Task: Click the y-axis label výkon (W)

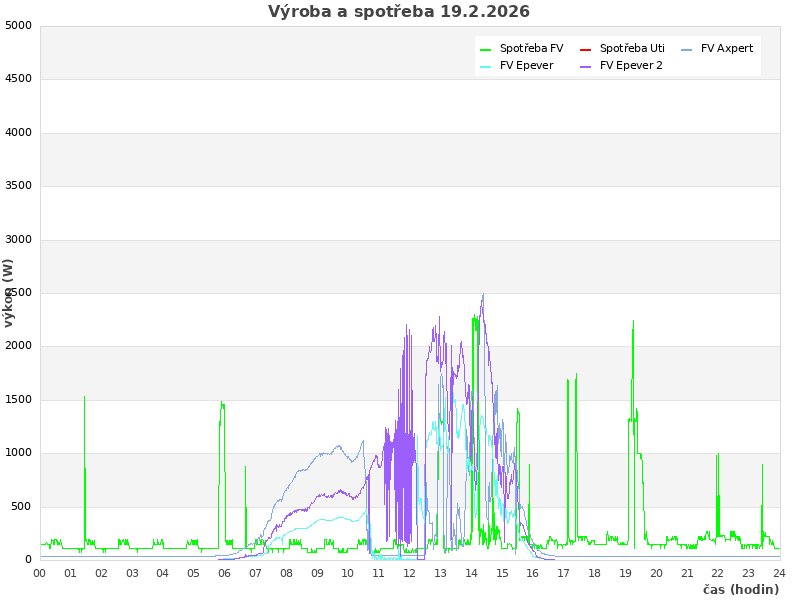Action: pos(9,292)
